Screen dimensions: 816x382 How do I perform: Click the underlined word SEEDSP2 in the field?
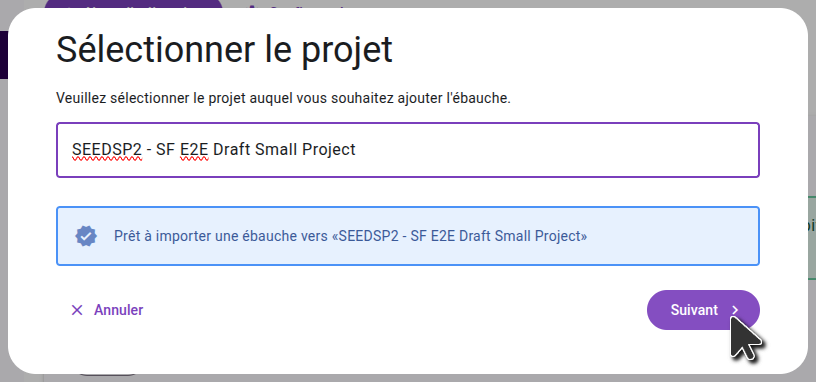coord(107,150)
